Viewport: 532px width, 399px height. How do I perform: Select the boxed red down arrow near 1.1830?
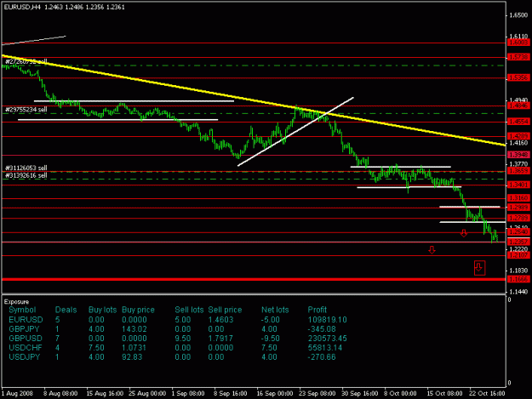(x=479, y=268)
